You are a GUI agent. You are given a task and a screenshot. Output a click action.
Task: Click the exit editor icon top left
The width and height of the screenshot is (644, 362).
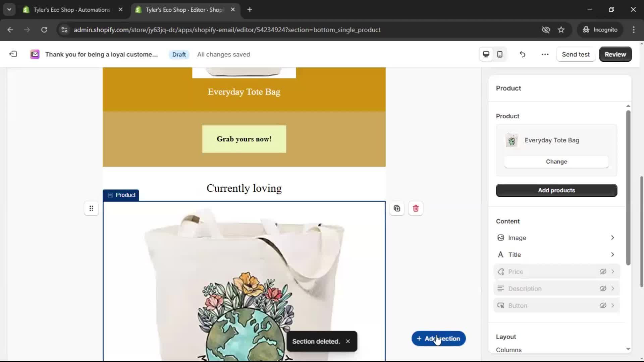point(13,54)
